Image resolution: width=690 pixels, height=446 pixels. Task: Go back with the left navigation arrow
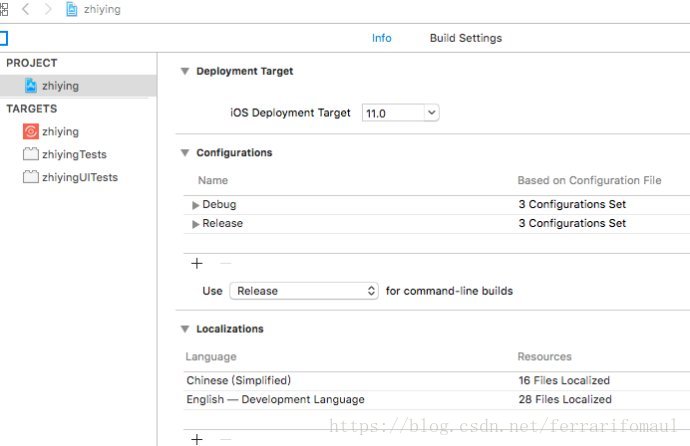tap(26, 9)
